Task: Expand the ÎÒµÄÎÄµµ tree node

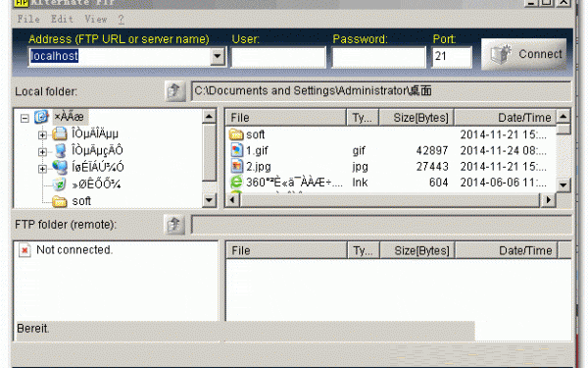Action: pyautogui.click(x=42, y=134)
